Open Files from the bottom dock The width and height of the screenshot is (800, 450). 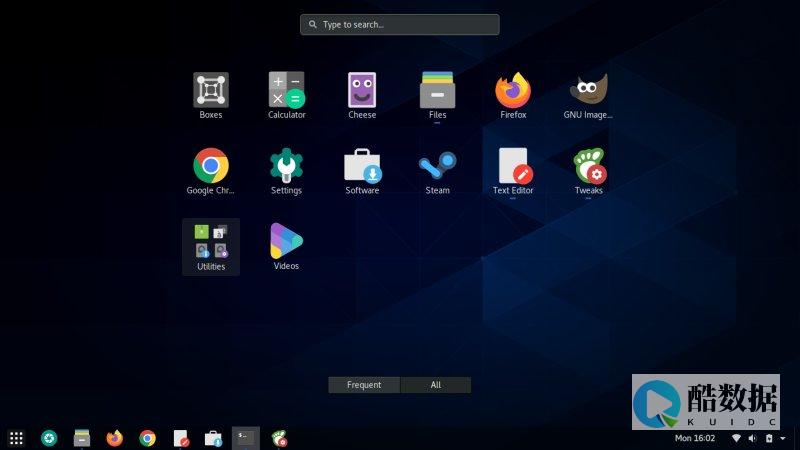point(82,438)
